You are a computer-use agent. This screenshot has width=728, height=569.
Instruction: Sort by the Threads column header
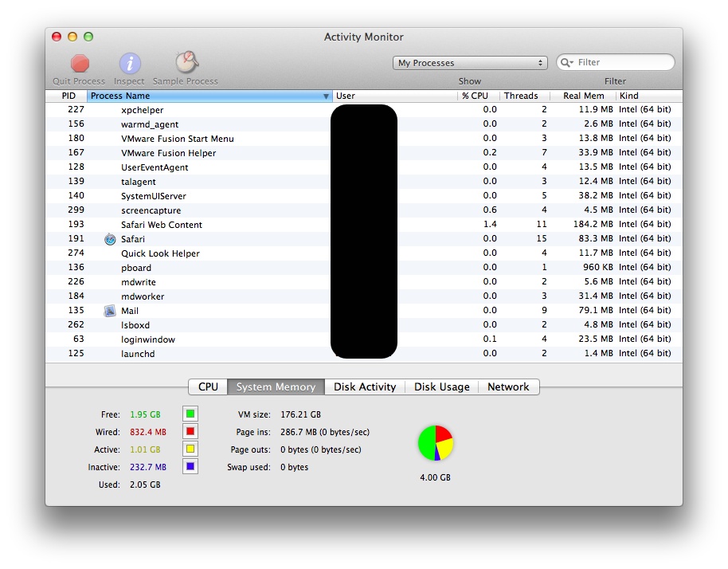pyautogui.click(x=525, y=96)
